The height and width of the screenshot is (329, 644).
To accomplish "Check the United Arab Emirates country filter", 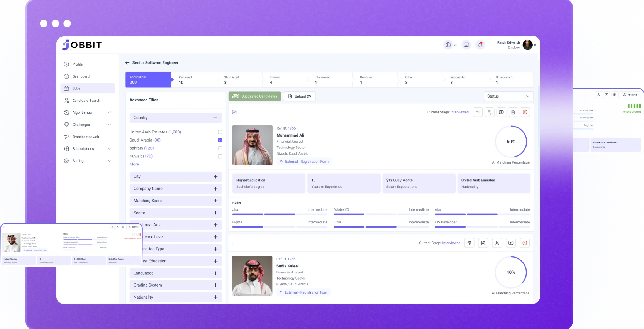I will [220, 132].
